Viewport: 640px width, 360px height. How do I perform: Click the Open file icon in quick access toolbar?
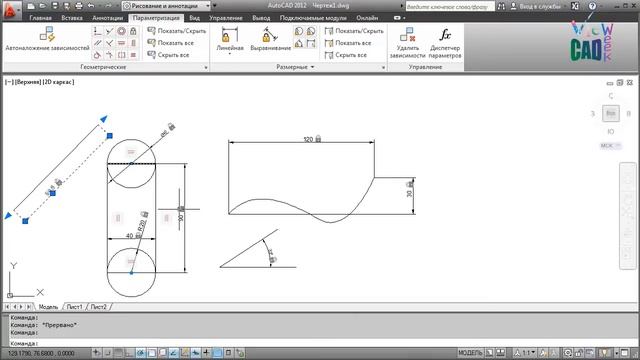[43, 6]
